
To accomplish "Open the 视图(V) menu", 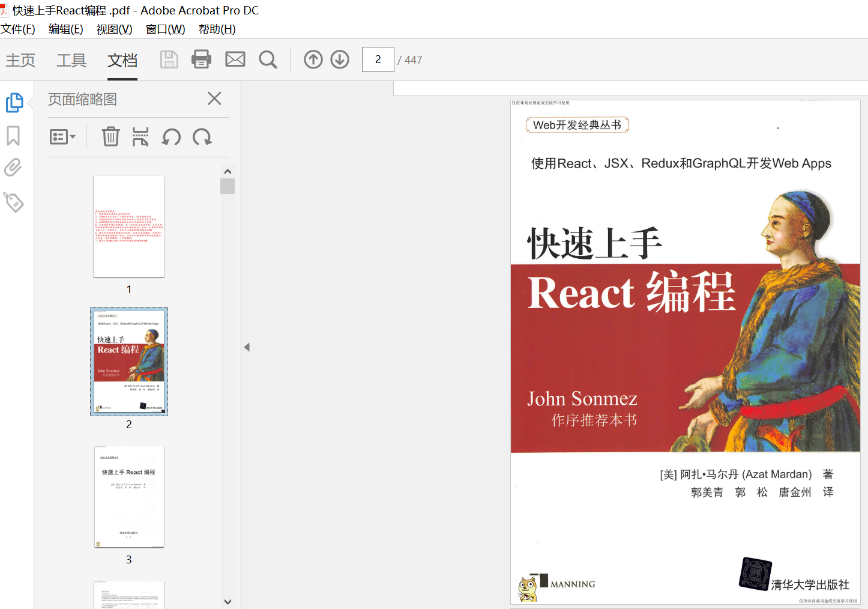I will coord(115,29).
